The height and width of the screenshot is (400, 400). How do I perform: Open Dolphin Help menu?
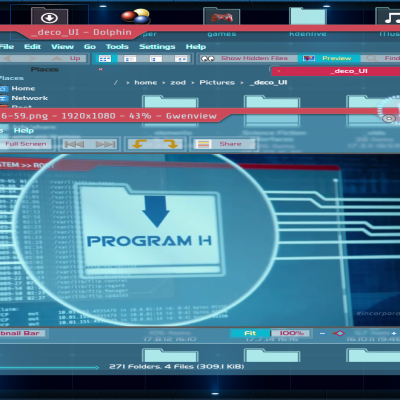click(x=196, y=47)
